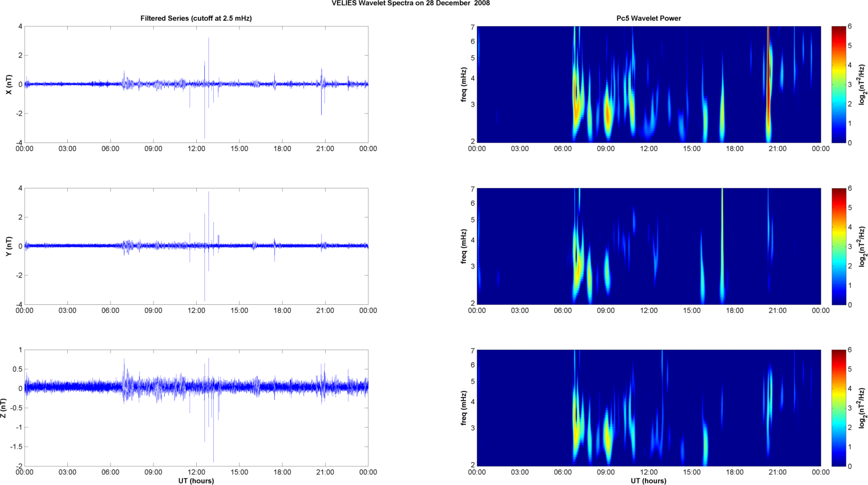Click the 'X (nT)' axis label

(9, 84)
